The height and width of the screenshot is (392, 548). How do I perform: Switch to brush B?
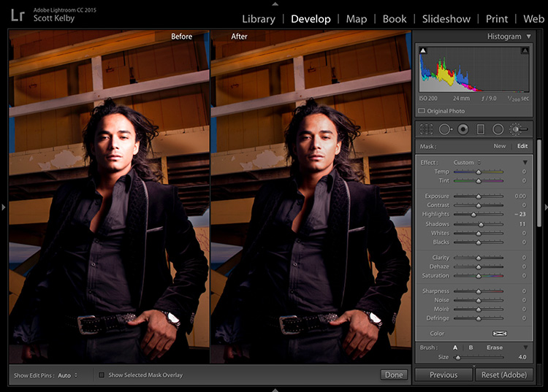point(471,347)
